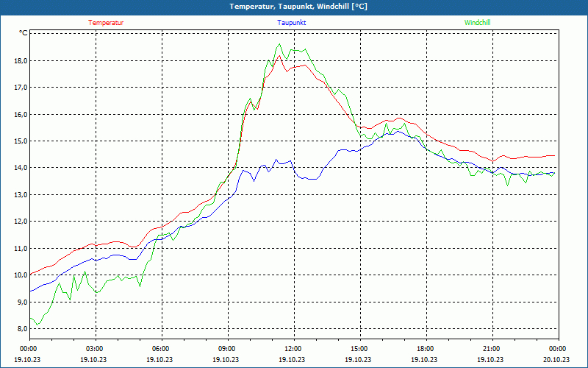The height and width of the screenshot is (368, 588).
Task: Click the green Windchill peak near 11:20
Action: [279, 44]
